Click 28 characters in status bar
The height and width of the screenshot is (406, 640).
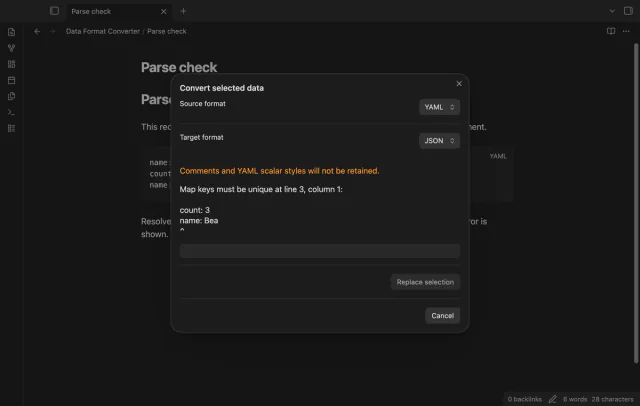pyautogui.click(x=612, y=399)
